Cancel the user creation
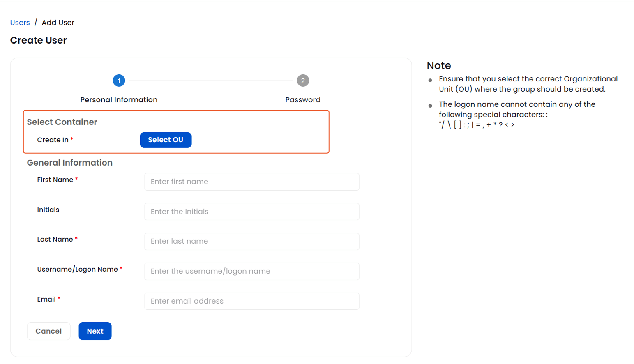 tap(48, 331)
